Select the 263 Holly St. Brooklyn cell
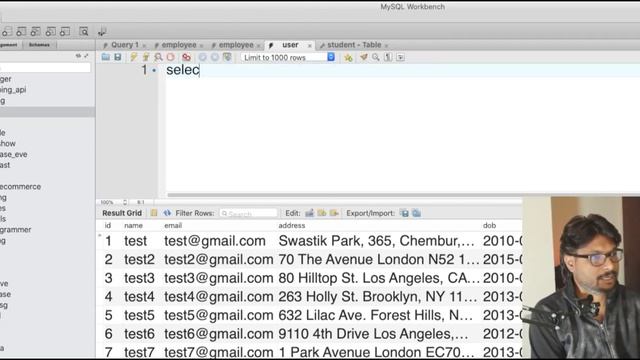This screenshot has height=360, width=640. tap(378, 297)
